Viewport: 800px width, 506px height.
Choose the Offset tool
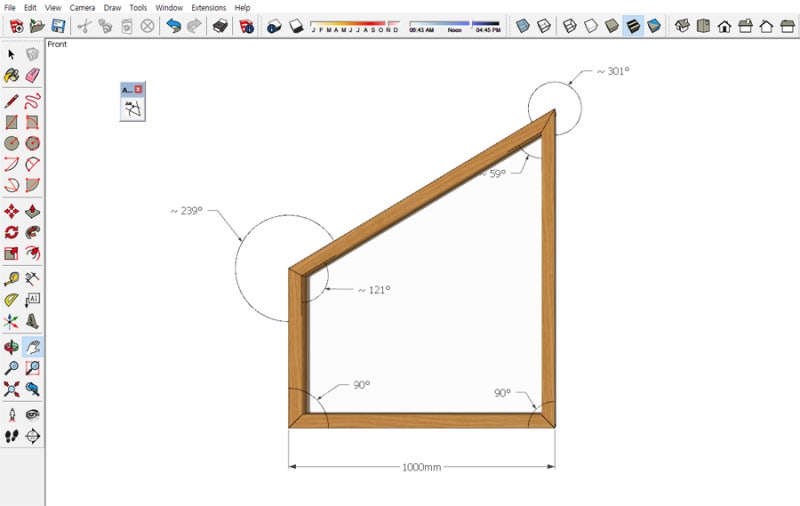[32, 253]
